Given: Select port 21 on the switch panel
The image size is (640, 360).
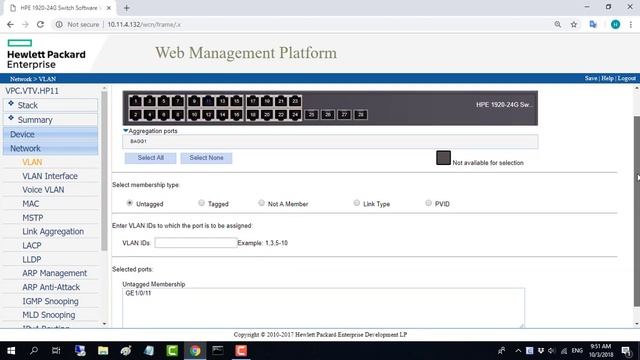Looking at the screenshot, I should [x=281, y=101].
